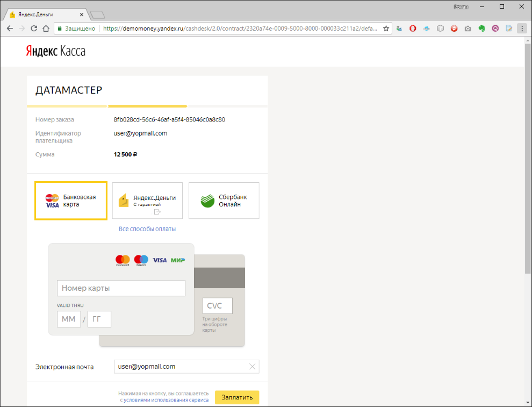Click the Три цифры на обороте карты hint

(215, 324)
